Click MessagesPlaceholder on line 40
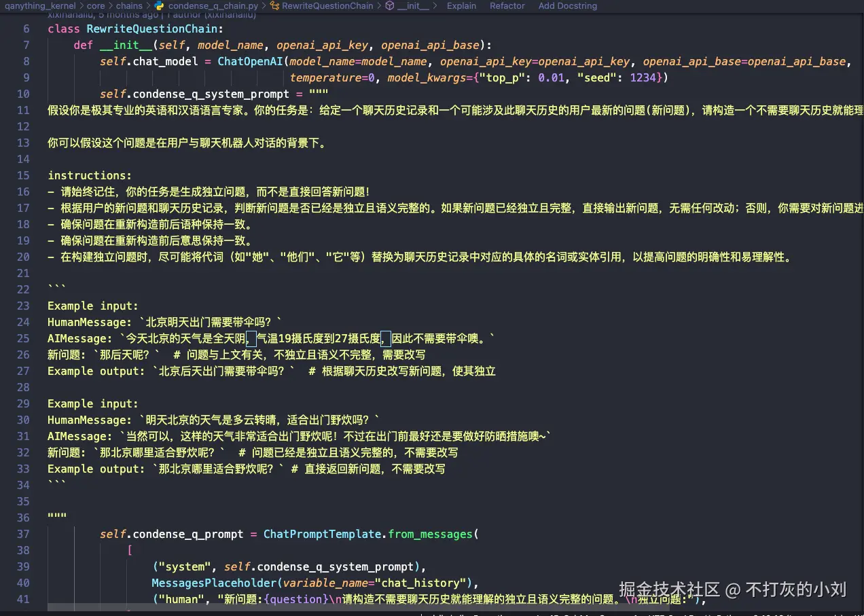 214,583
